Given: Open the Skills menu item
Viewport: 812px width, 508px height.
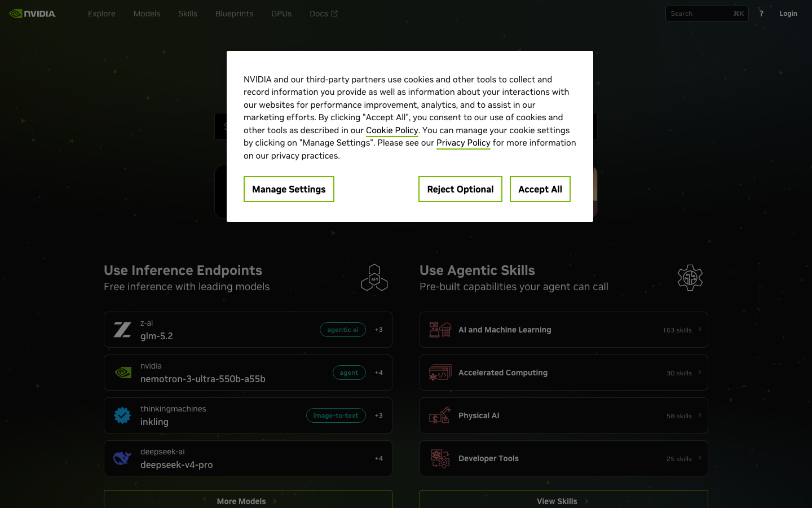Looking at the screenshot, I should (188, 14).
